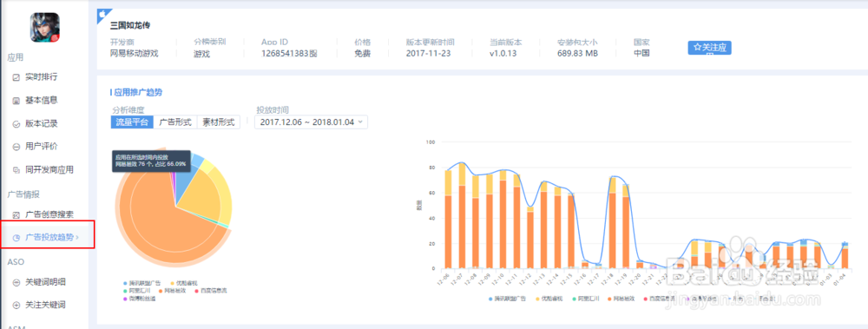
Task: Click the 01-04 bar in the trend chart
Action: (x=845, y=256)
